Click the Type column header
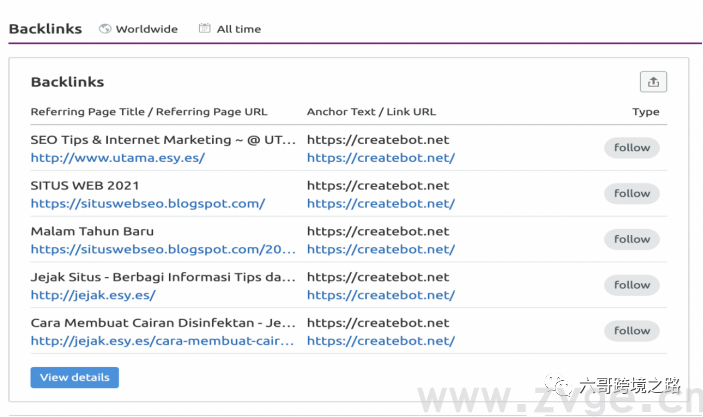This screenshot has width=703, height=417. tap(646, 112)
